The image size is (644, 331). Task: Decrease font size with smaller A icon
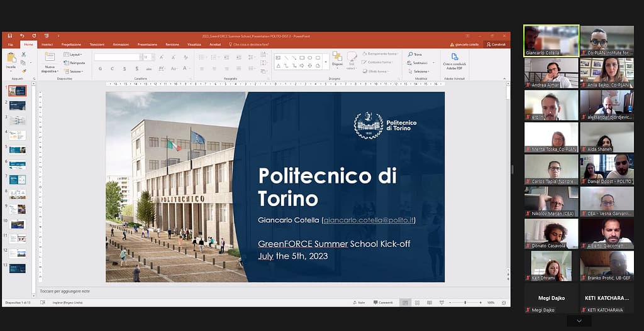tap(174, 57)
